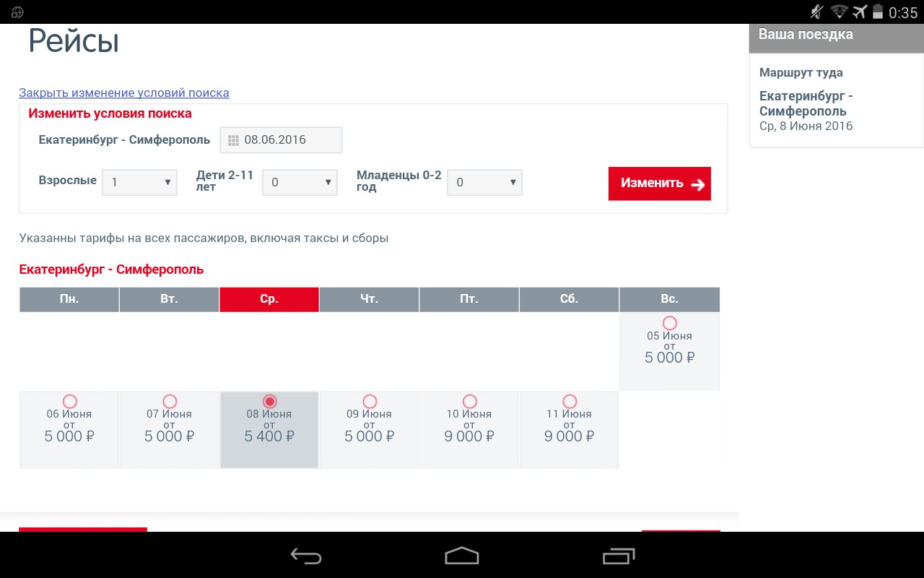924x578 pixels.
Task: Select the 06 Июня radio button
Action: coord(70,401)
